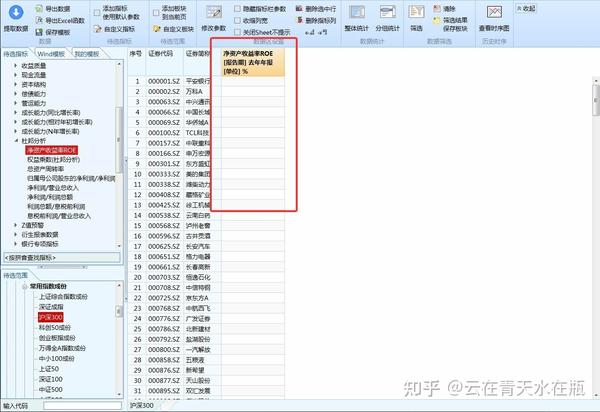Toggle 添加指标使用默认参数 checkbox

pos(97,13)
